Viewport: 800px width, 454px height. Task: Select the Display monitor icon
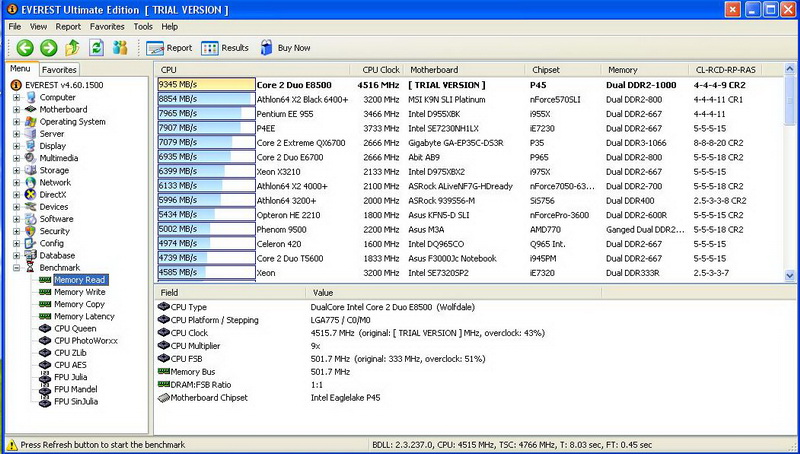tap(31, 146)
